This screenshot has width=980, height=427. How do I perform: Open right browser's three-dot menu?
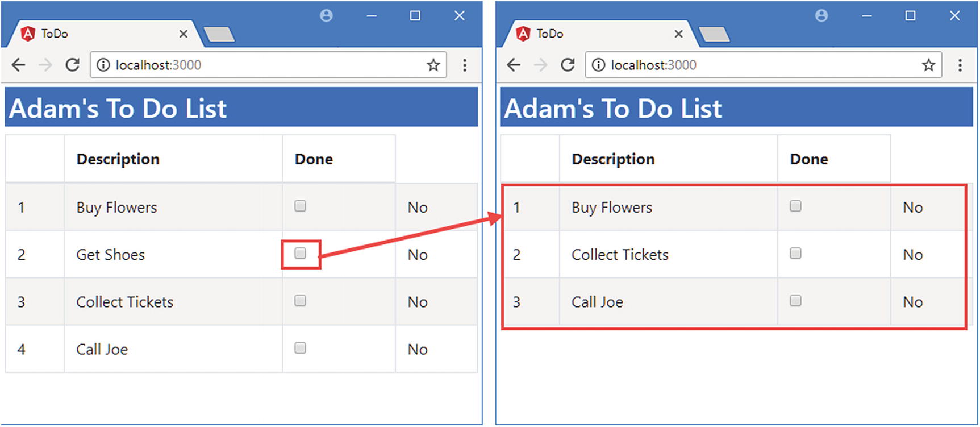coord(960,65)
